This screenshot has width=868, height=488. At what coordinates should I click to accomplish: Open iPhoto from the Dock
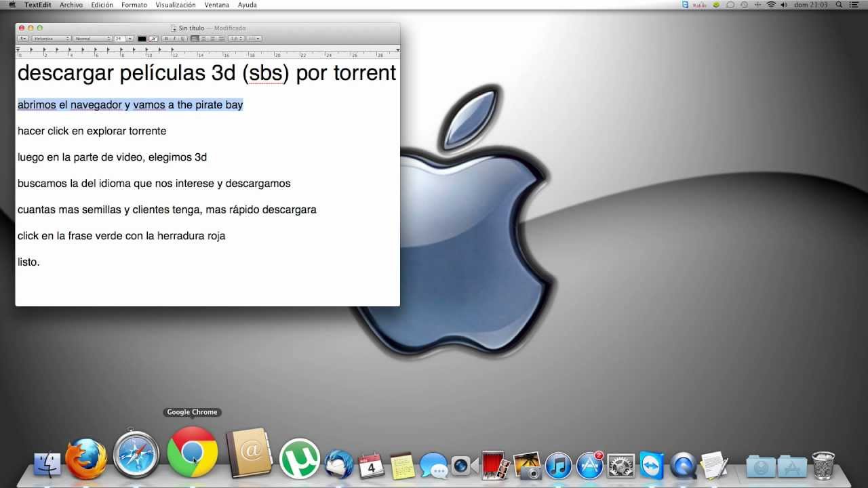[527, 465]
